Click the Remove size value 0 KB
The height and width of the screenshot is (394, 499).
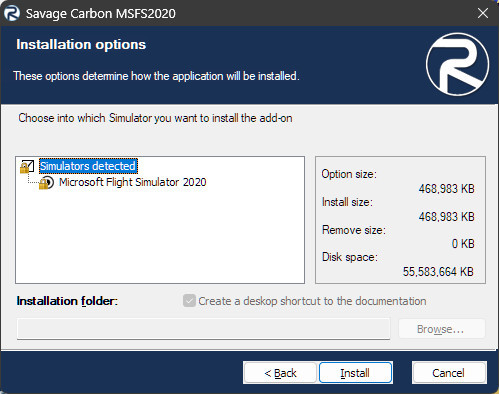coord(463,244)
